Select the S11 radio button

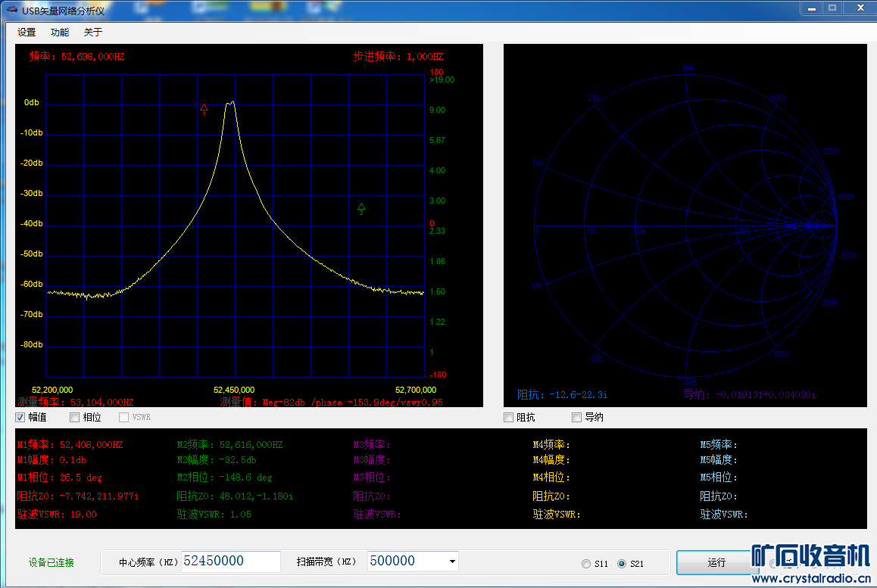click(586, 564)
